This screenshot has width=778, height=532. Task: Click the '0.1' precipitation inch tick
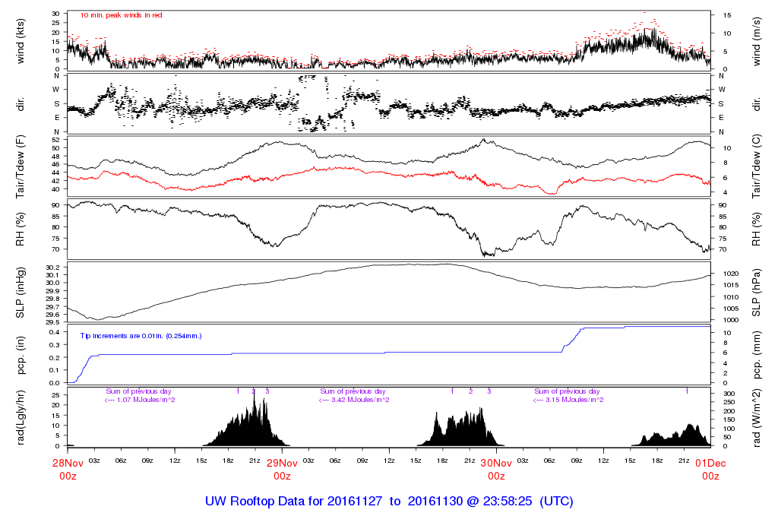click(55, 370)
